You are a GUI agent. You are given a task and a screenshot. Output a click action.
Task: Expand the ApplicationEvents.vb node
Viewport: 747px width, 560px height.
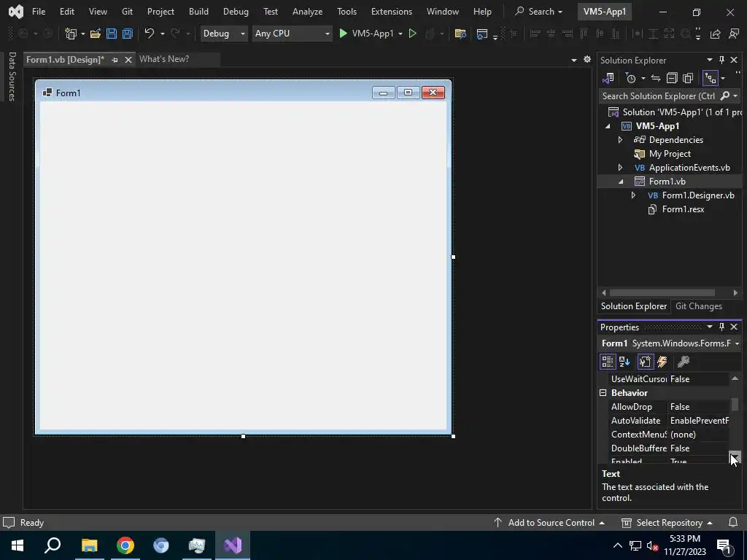(620, 168)
